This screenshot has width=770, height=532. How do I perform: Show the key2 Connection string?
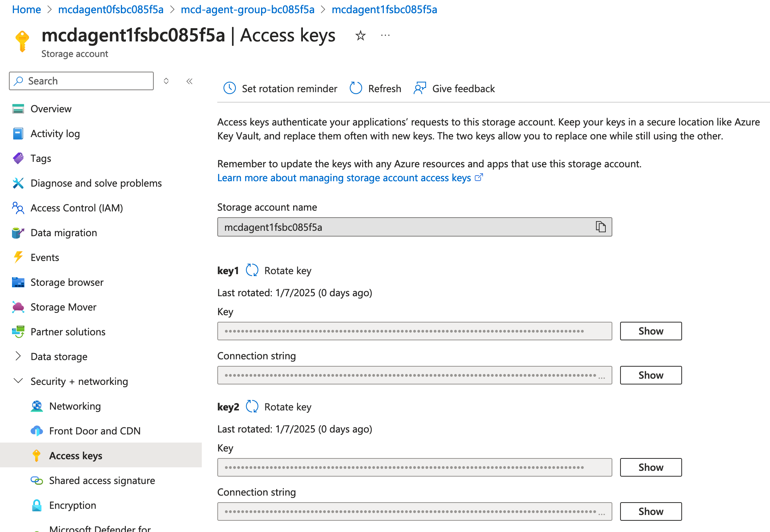(x=651, y=511)
